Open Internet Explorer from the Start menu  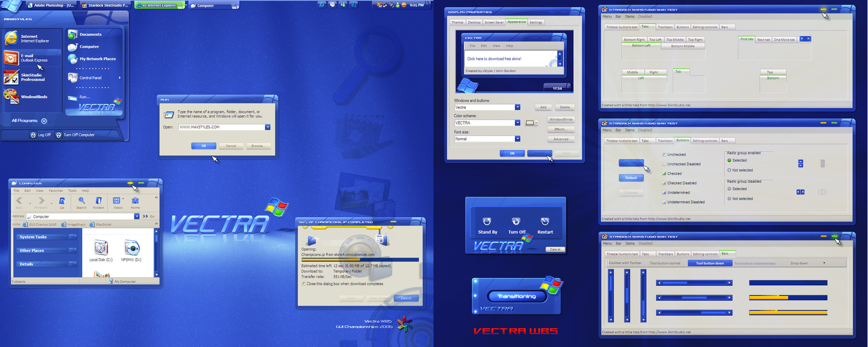pos(11,38)
